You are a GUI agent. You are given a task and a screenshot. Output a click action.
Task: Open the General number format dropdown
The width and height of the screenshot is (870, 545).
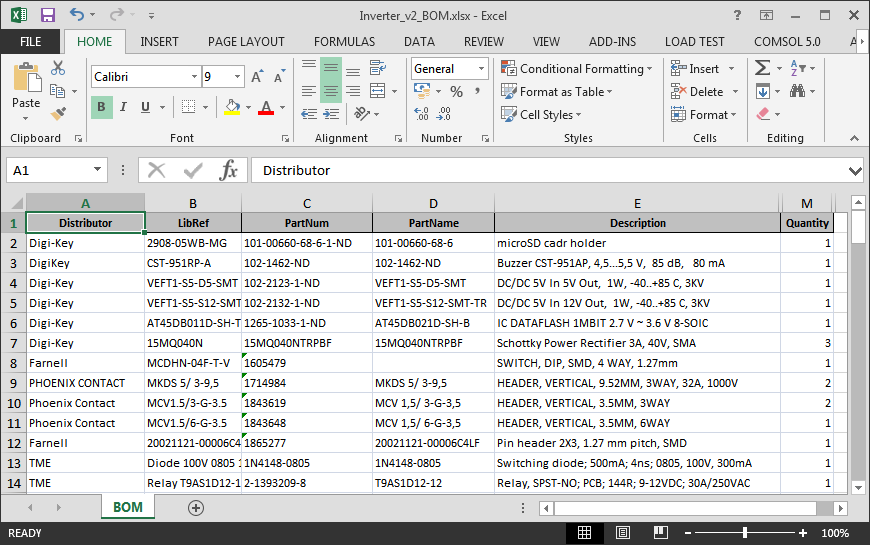(481, 69)
